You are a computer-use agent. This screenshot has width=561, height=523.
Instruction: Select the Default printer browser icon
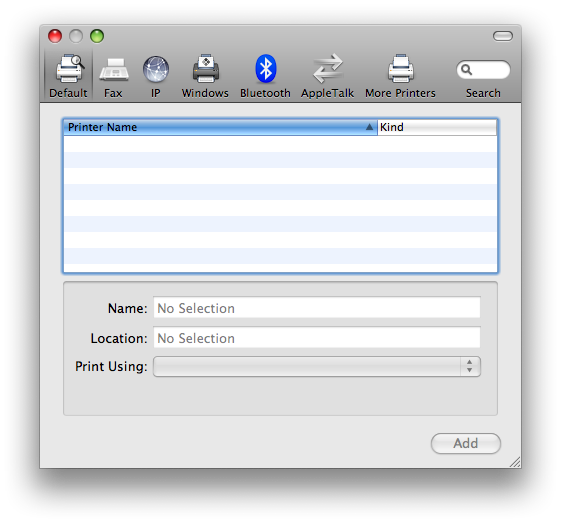click(x=69, y=68)
